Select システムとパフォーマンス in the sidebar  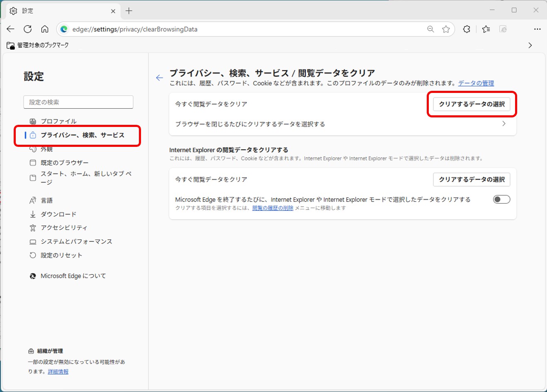point(76,241)
